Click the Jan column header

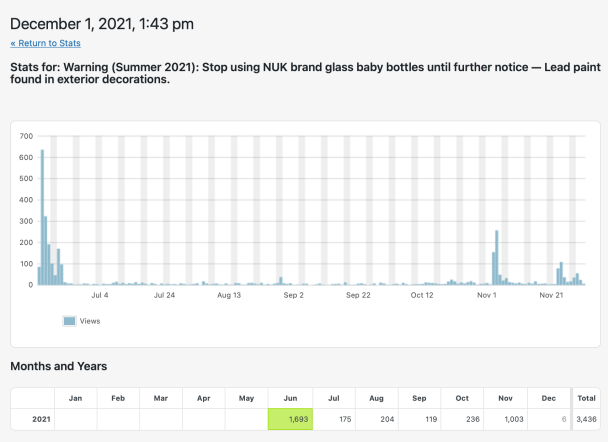[76, 398]
